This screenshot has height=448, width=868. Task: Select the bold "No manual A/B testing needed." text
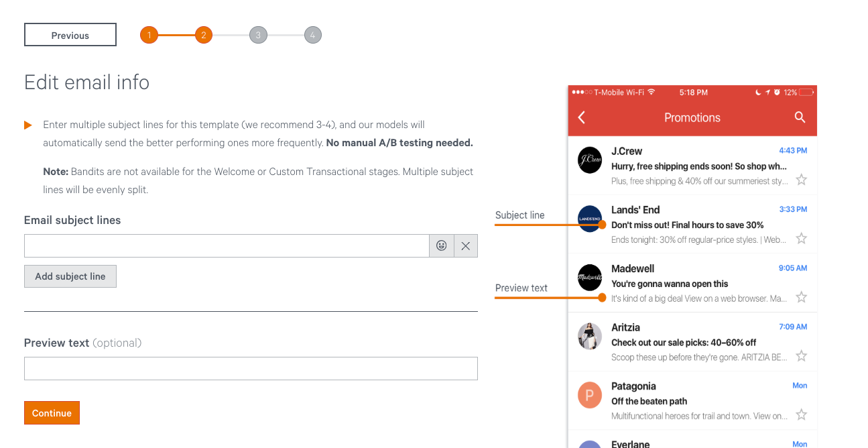pos(399,143)
